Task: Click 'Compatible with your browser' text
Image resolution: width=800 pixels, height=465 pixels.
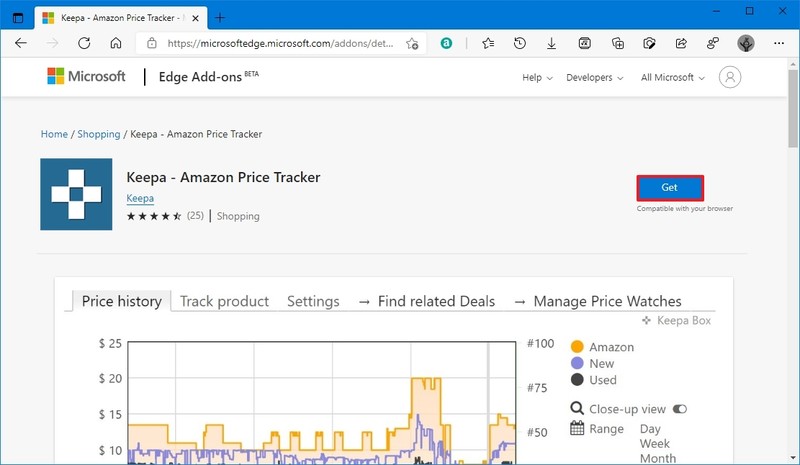Action: pyautogui.click(x=685, y=208)
